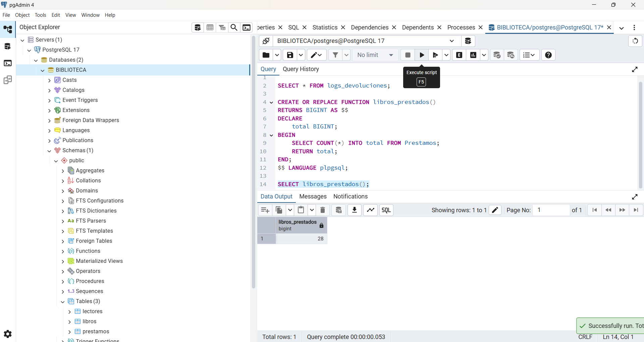Screen dimensions: 644x342
Task: Open the execute options dropdown arrow
Action: [x=446, y=55]
